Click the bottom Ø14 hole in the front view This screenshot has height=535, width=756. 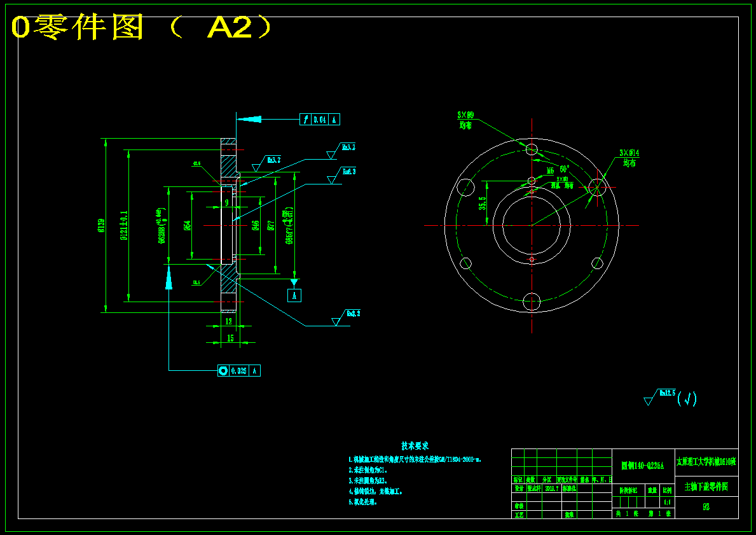point(532,302)
